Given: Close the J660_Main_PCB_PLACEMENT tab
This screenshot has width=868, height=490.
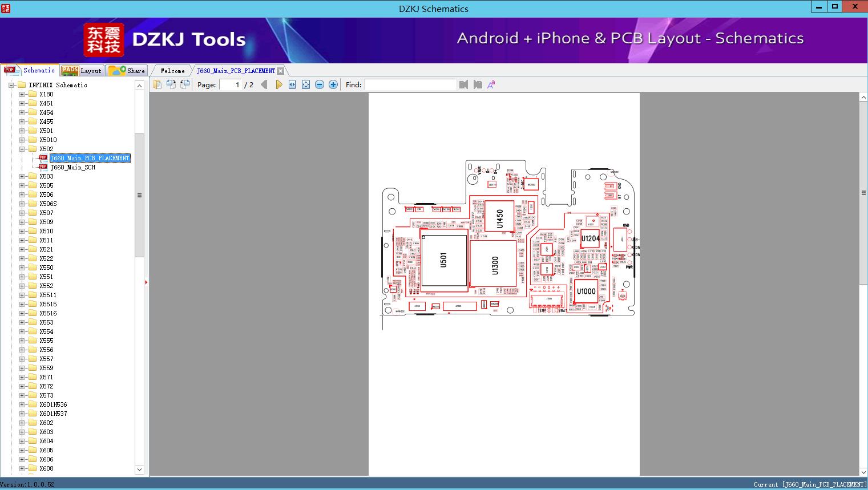Looking at the screenshot, I should point(280,71).
